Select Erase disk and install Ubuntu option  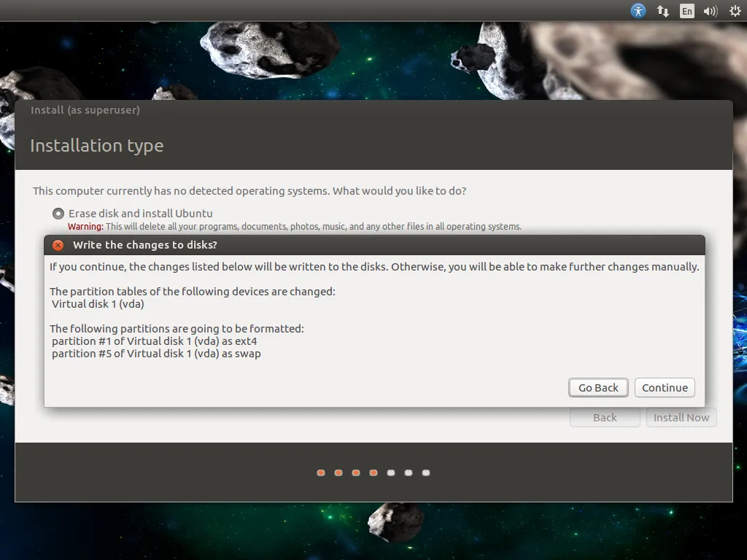58,214
